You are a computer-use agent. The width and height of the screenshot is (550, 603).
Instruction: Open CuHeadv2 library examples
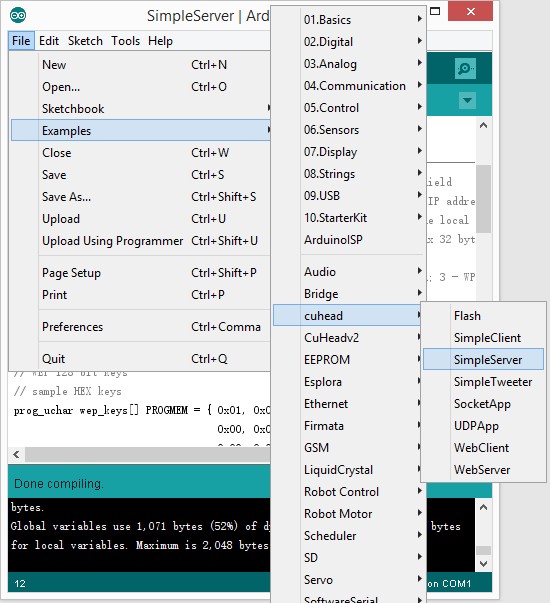coord(348,338)
